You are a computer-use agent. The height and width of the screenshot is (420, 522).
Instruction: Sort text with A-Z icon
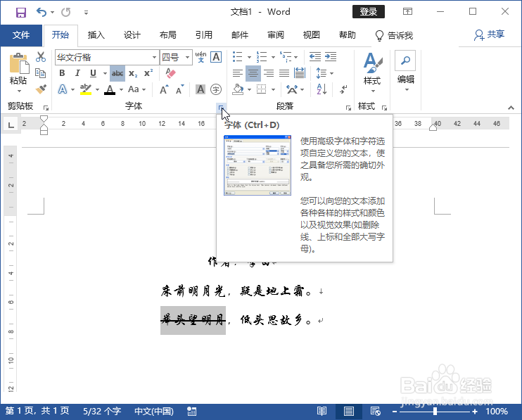[322, 89]
